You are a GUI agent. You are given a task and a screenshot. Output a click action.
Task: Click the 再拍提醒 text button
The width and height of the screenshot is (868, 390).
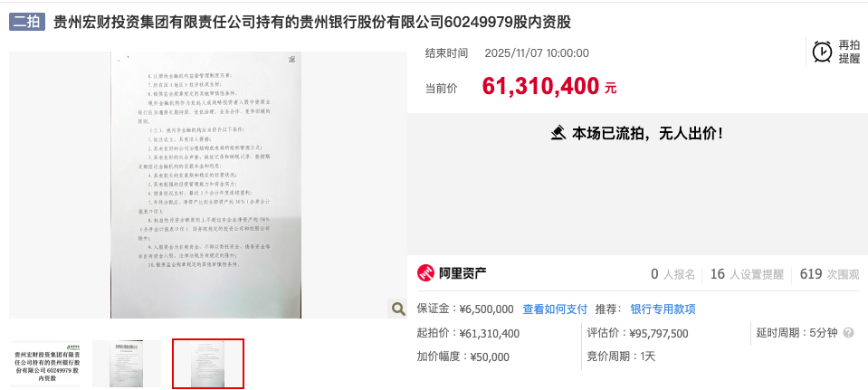click(x=849, y=52)
